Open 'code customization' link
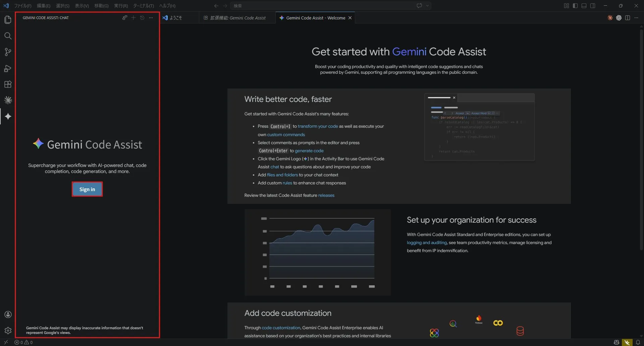 point(281,328)
